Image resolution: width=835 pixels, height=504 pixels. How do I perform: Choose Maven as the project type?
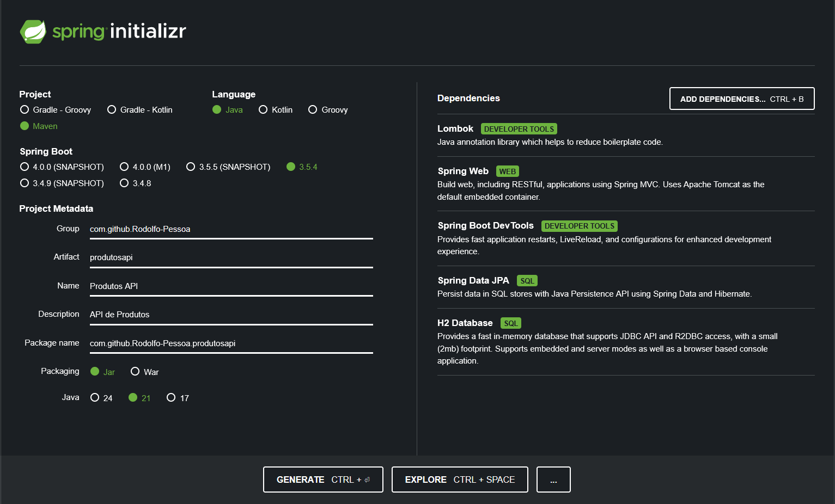coord(39,126)
